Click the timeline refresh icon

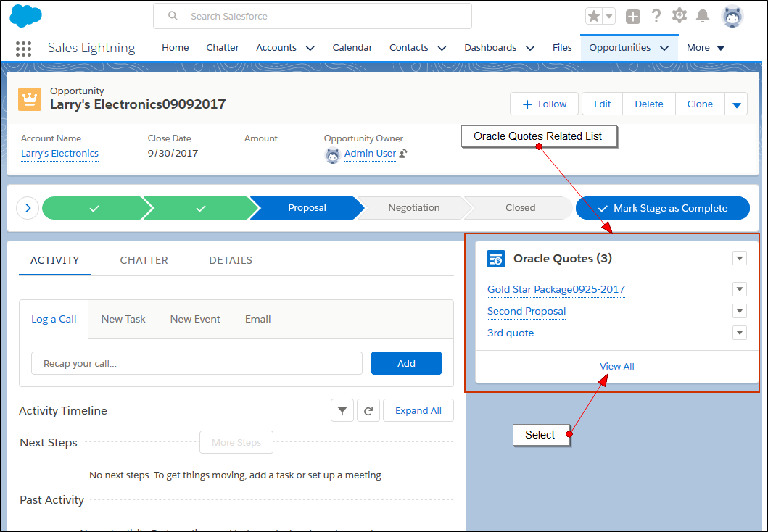tap(368, 411)
